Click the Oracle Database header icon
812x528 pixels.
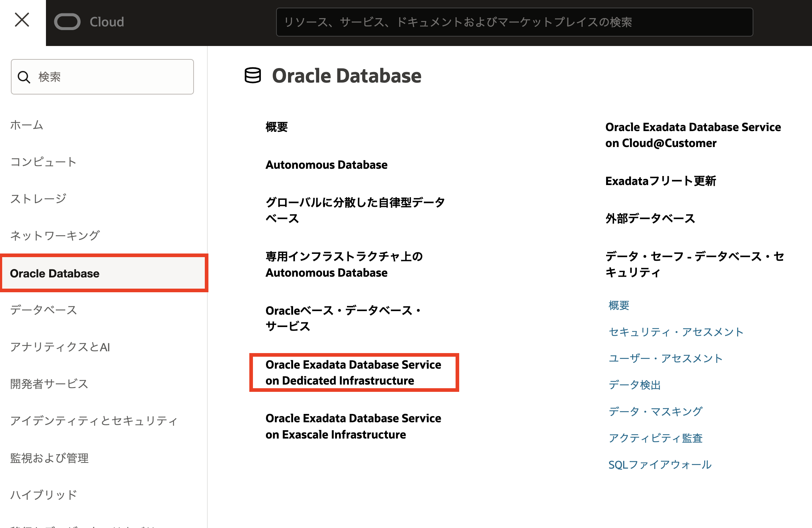(253, 75)
